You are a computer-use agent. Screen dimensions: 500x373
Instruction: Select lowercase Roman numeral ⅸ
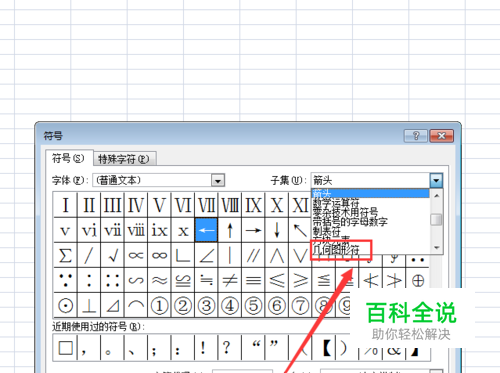click(159, 230)
